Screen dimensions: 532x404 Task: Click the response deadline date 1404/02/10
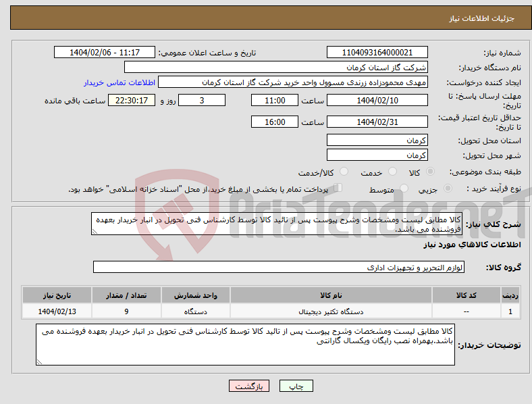click(x=377, y=100)
